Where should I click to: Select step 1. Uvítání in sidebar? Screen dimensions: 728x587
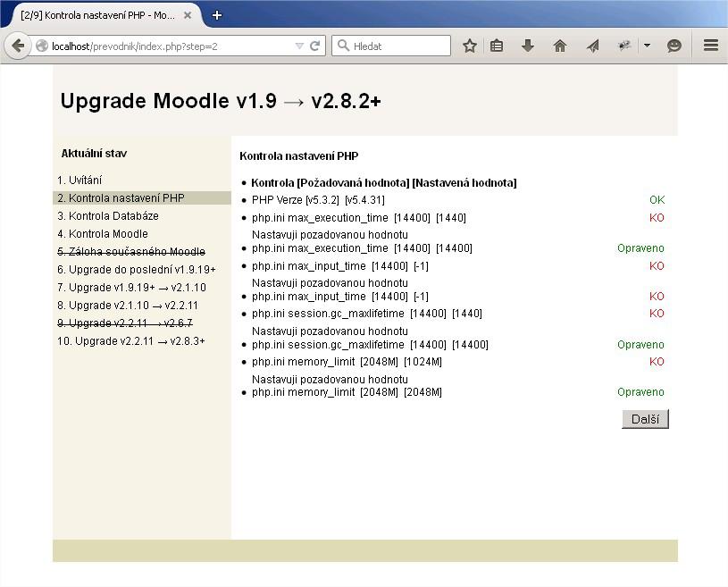(x=79, y=180)
